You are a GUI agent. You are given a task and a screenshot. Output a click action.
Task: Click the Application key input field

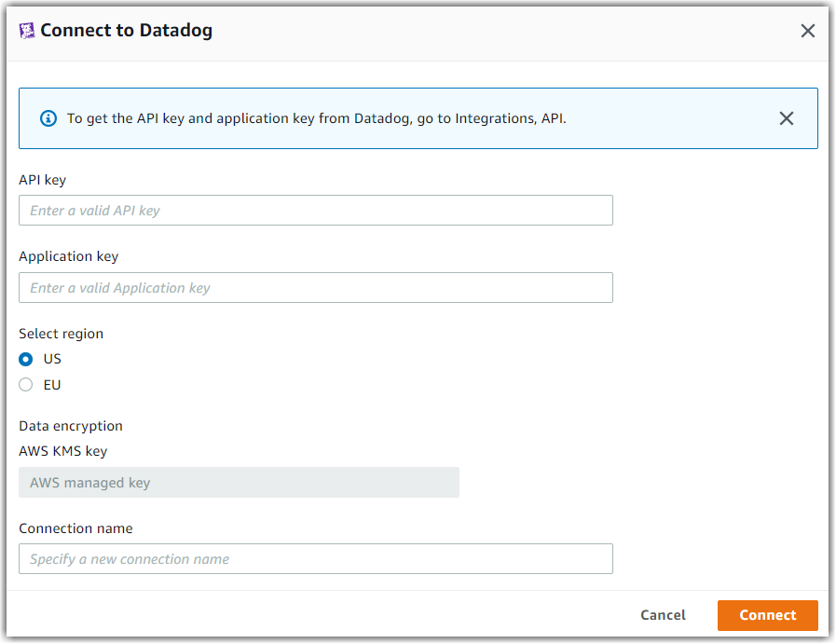pos(315,287)
